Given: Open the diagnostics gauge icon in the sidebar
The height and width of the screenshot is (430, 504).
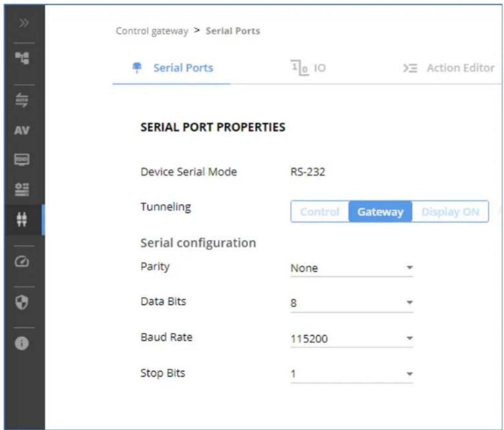Looking at the screenshot, I should 22,262.
